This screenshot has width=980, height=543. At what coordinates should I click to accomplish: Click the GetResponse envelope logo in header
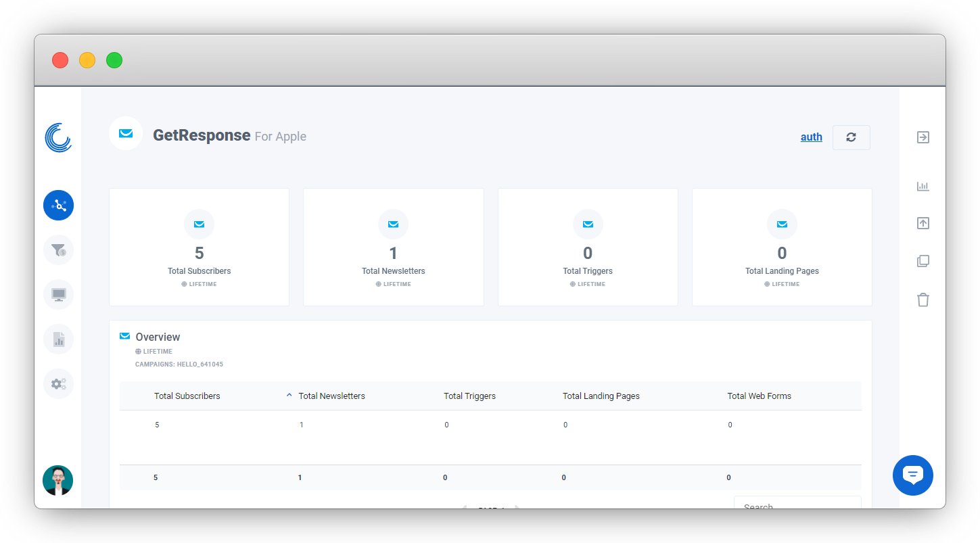pyautogui.click(x=126, y=133)
